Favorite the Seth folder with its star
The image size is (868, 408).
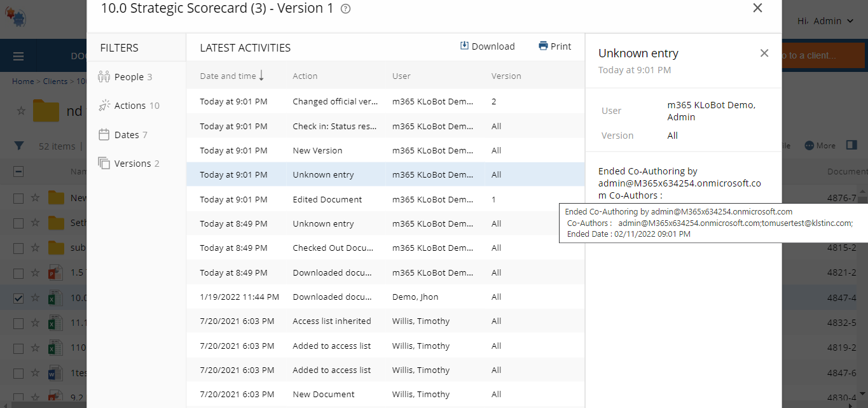[36, 223]
